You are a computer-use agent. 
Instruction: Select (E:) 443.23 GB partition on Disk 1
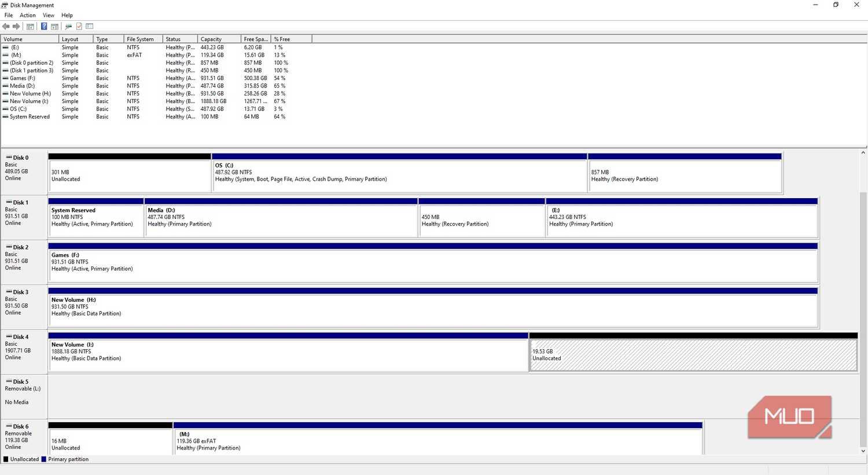(x=682, y=218)
